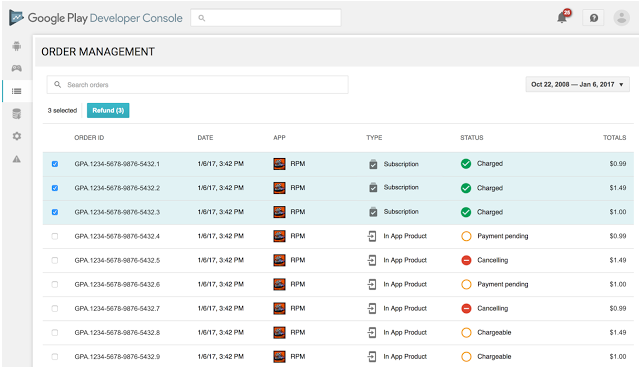Click $1.49 total for order 5432.2

click(x=618, y=188)
